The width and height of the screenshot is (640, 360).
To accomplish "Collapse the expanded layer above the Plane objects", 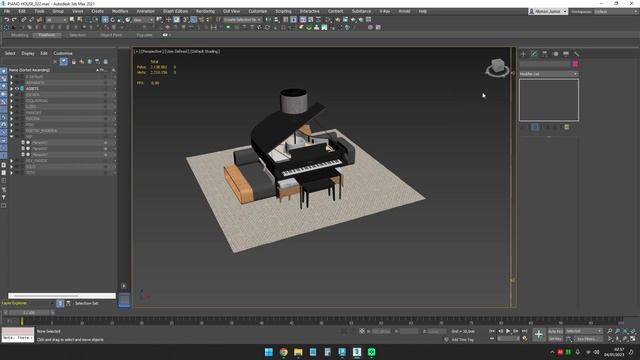I will tap(11, 137).
